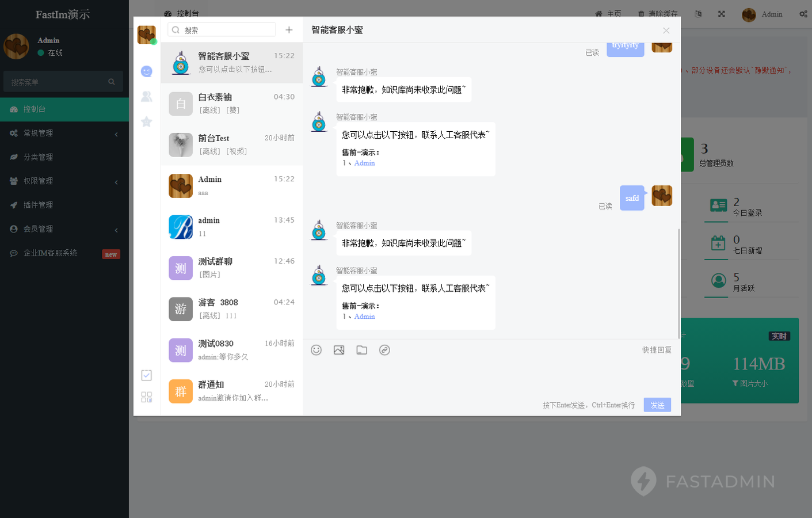
Task: Click the 发送 send button
Action: (x=657, y=405)
